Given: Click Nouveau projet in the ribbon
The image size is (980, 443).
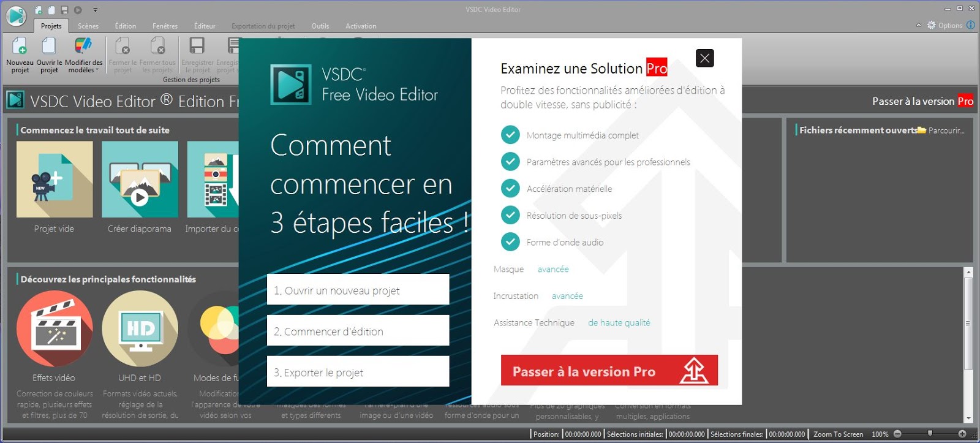Looking at the screenshot, I should 20,55.
